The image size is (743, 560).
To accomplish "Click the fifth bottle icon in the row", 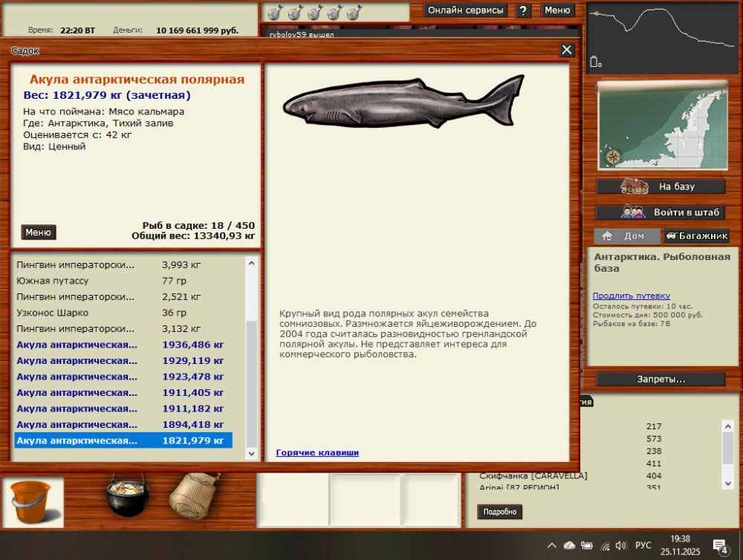I will [353, 13].
